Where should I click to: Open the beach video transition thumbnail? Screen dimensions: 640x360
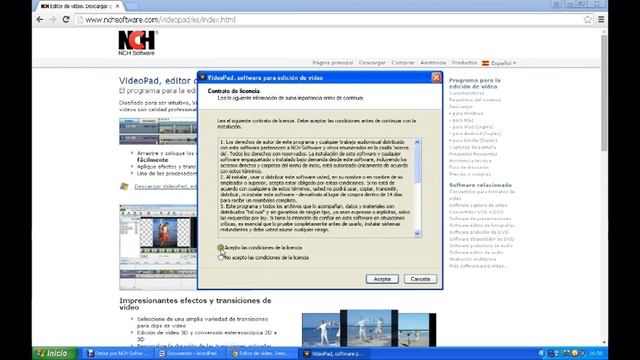coord(369,329)
